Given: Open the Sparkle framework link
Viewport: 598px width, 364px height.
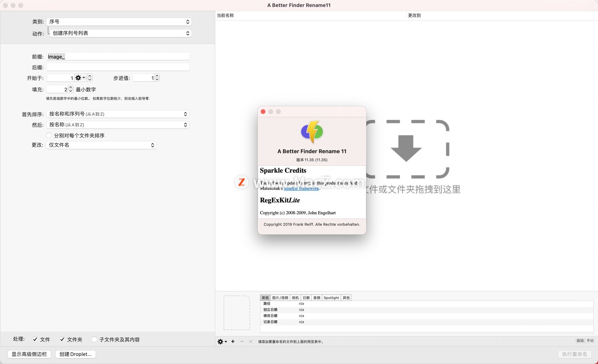Looking at the screenshot, I should [301, 188].
